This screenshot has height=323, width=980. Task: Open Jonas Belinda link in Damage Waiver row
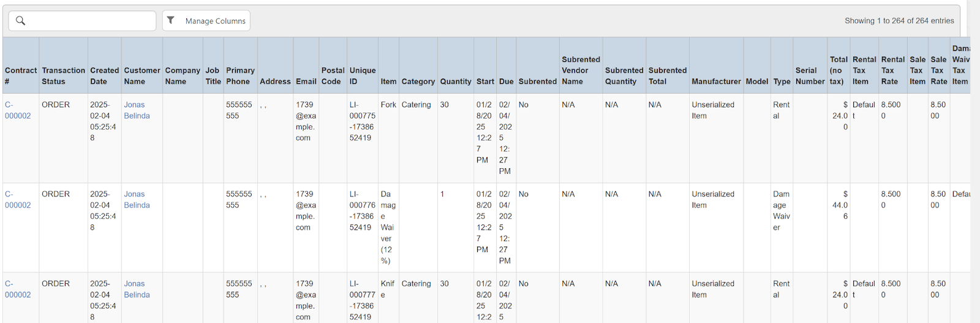point(137,199)
